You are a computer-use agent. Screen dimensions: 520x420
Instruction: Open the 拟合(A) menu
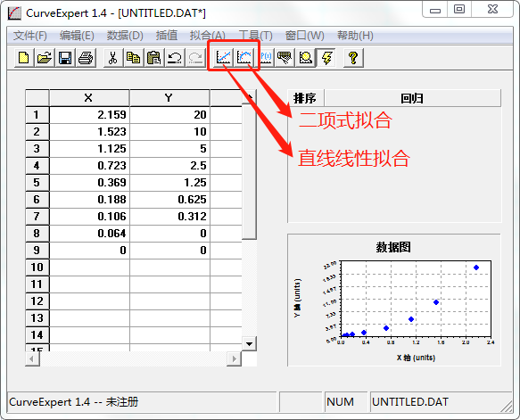tap(207, 35)
